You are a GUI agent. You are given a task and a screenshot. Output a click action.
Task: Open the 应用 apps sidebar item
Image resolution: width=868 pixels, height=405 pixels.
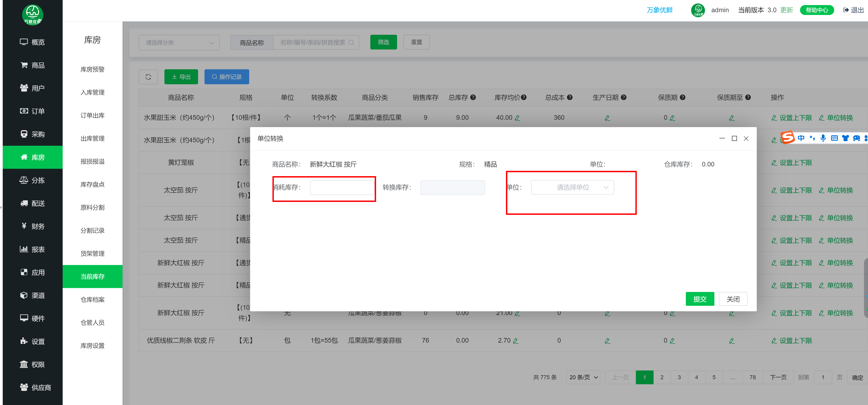click(32, 272)
